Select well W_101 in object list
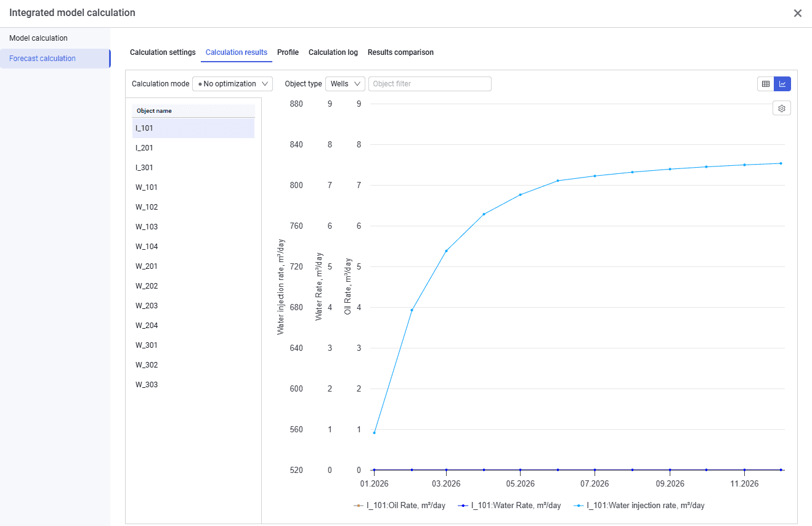This screenshot has width=812, height=526. point(193,187)
